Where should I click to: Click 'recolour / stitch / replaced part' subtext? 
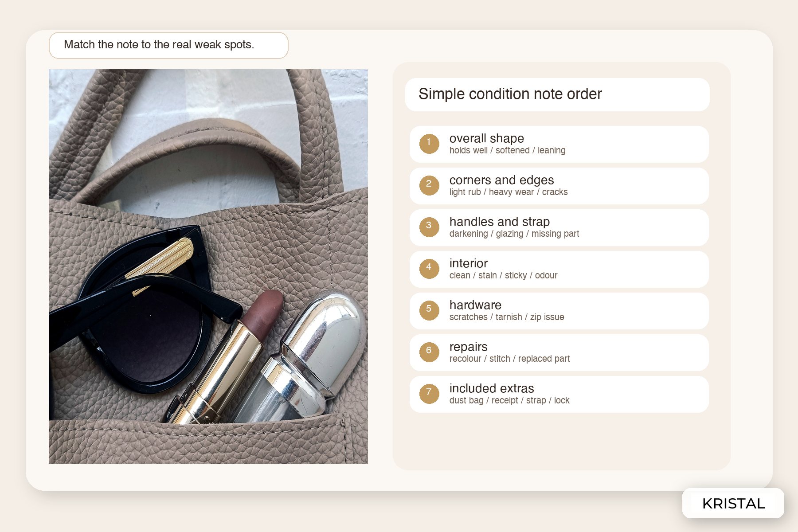point(509,359)
